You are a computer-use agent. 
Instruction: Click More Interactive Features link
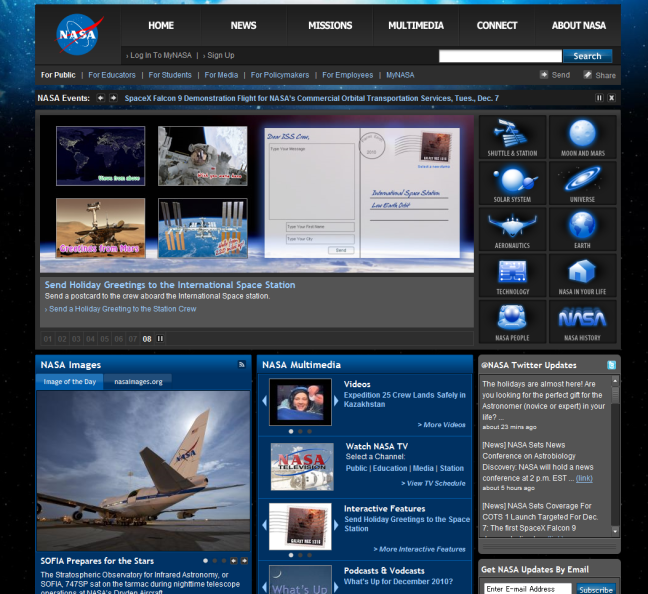coord(419,549)
